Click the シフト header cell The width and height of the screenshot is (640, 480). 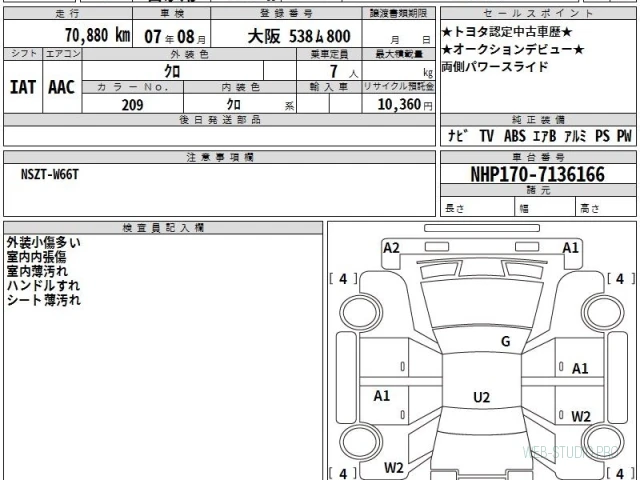(x=23, y=54)
